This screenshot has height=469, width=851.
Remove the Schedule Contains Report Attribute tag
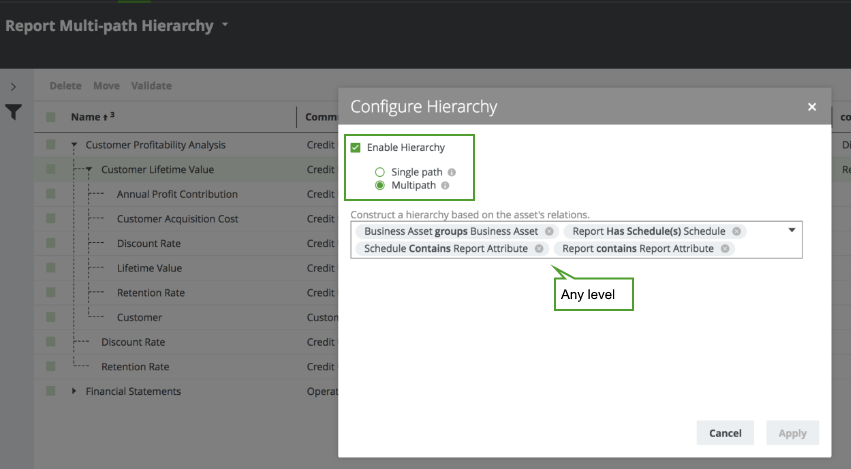539,248
